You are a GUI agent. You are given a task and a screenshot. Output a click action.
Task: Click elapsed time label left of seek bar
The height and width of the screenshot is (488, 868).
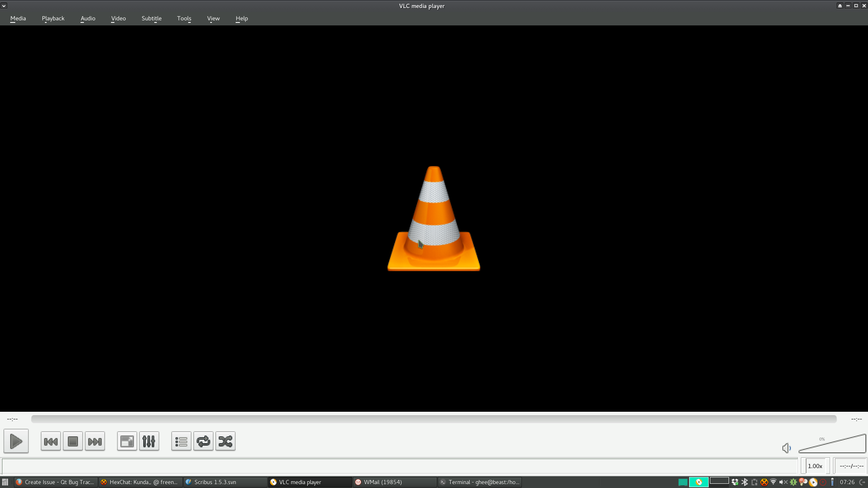pyautogui.click(x=12, y=419)
